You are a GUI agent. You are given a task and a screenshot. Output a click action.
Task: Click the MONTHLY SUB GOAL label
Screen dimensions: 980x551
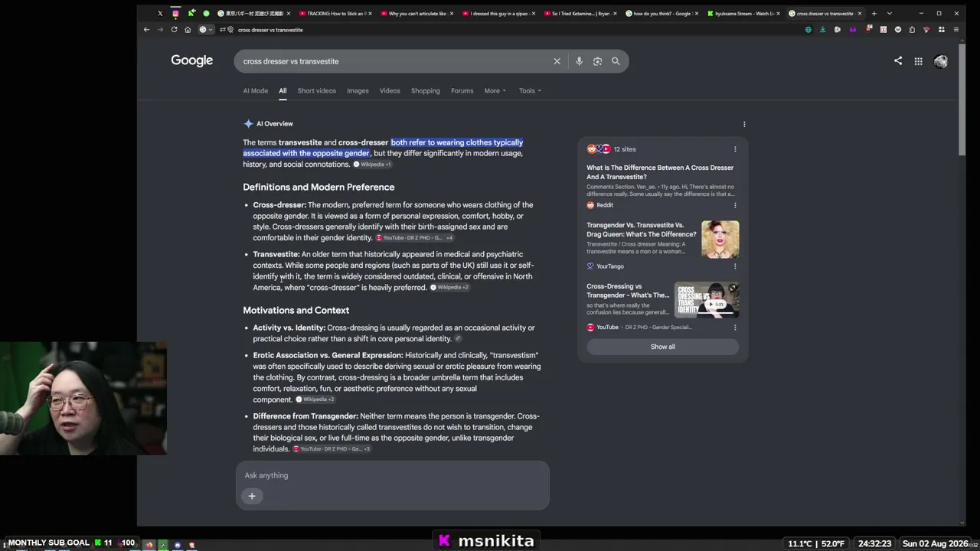[49, 543]
